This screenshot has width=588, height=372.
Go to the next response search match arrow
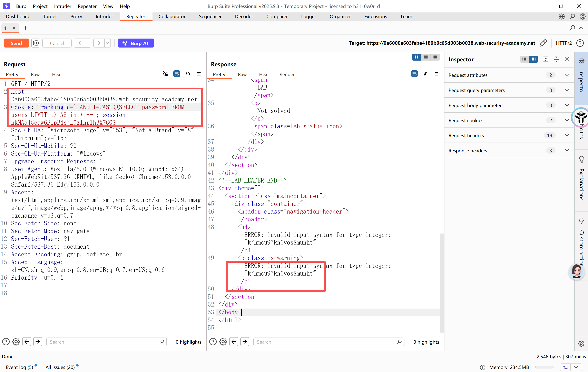point(245,341)
